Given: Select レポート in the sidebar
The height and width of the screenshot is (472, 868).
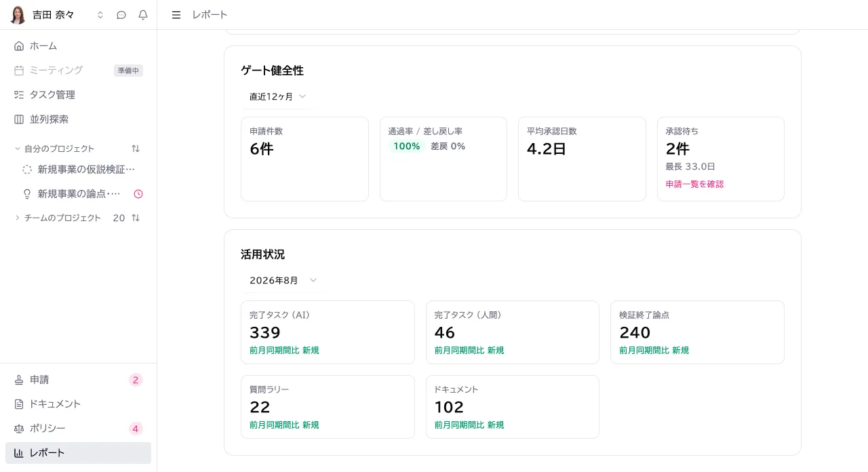Looking at the screenshot, I should click(78, 453).
